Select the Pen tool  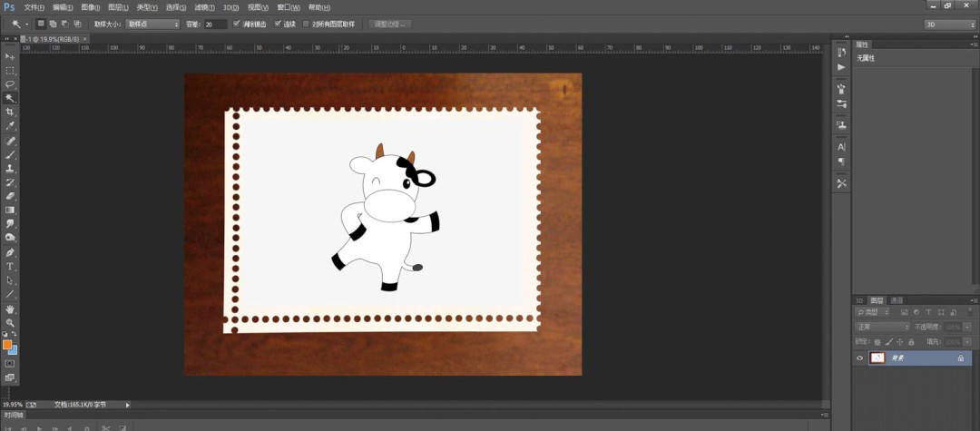10,252
